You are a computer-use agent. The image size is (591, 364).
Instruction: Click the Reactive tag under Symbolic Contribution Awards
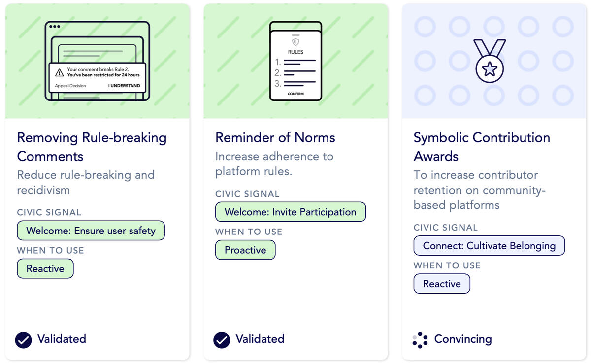[x=442, y=284]
